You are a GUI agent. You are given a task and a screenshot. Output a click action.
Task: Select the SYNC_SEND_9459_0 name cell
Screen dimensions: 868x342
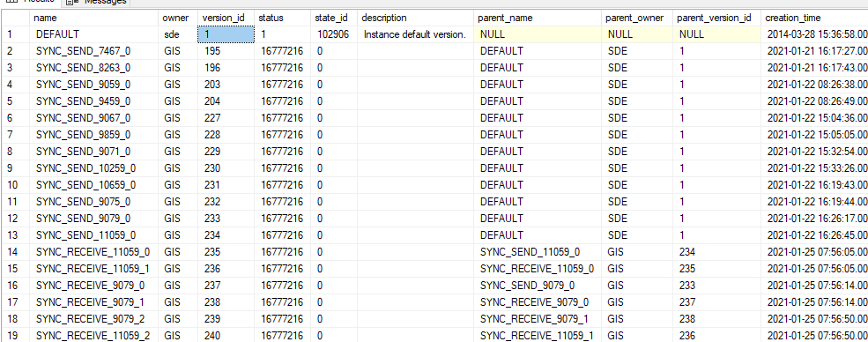click(93, 101)
